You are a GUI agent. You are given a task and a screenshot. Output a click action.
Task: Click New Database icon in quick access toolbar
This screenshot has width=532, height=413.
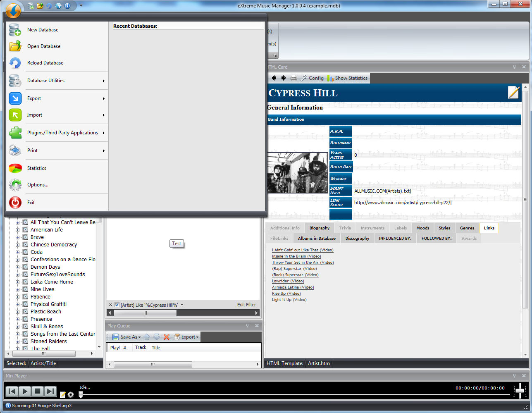[31, 6]
